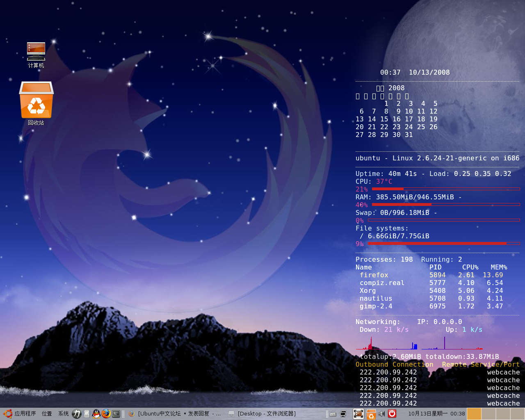Click 'Processes: 198' text
This screenshot has height=420, width=525.
(384, 260)
